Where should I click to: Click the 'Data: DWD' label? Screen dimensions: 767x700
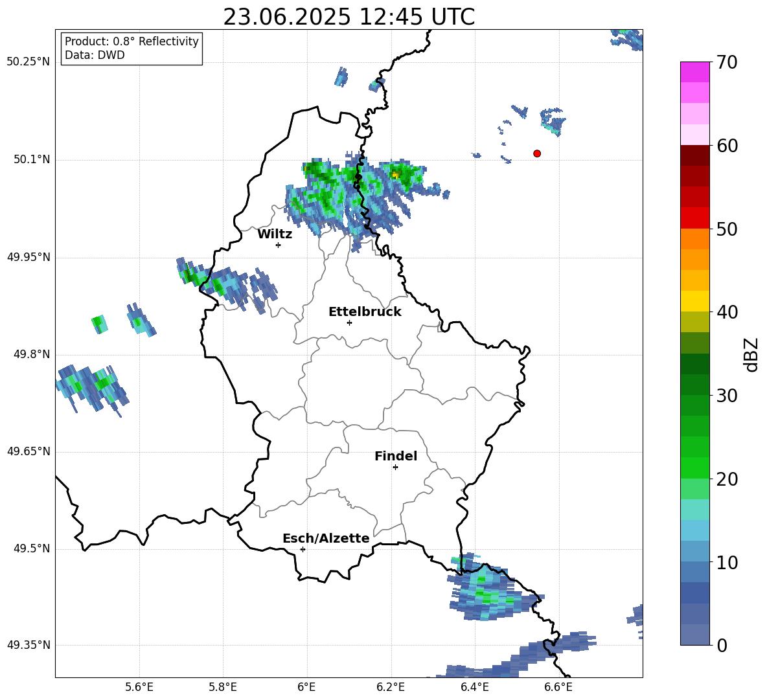(x=95, y=55)
